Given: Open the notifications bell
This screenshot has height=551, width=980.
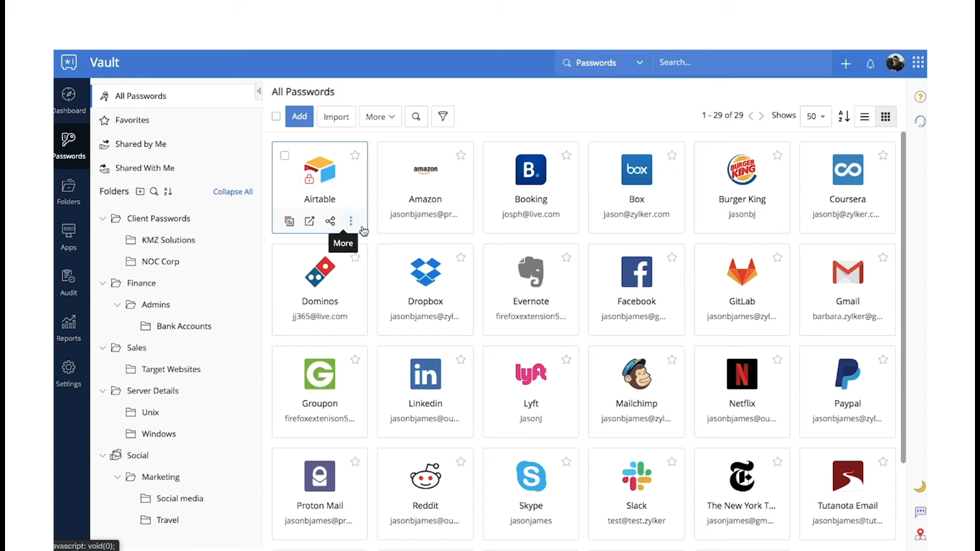Looking at the screenshot, I should pos(870,64).
